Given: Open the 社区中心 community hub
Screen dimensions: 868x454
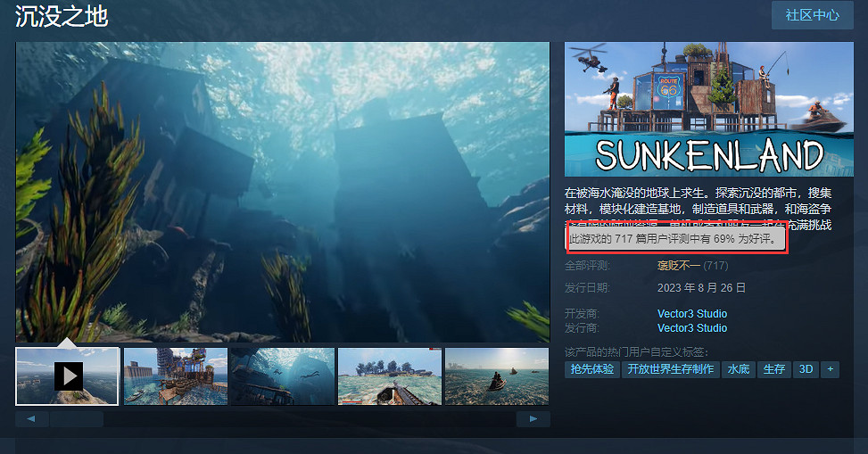Looking at the screenshot, I should [x=812, y=15].
